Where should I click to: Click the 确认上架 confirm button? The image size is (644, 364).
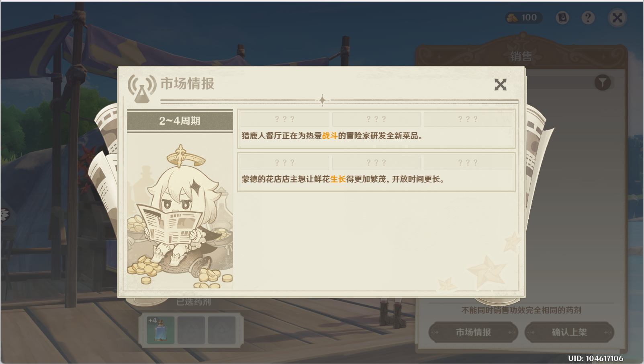569,332
